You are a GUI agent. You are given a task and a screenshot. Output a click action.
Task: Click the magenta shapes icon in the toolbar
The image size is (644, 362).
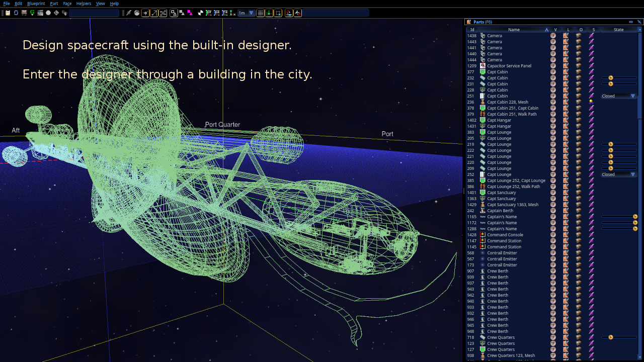(x=189, y=13)
